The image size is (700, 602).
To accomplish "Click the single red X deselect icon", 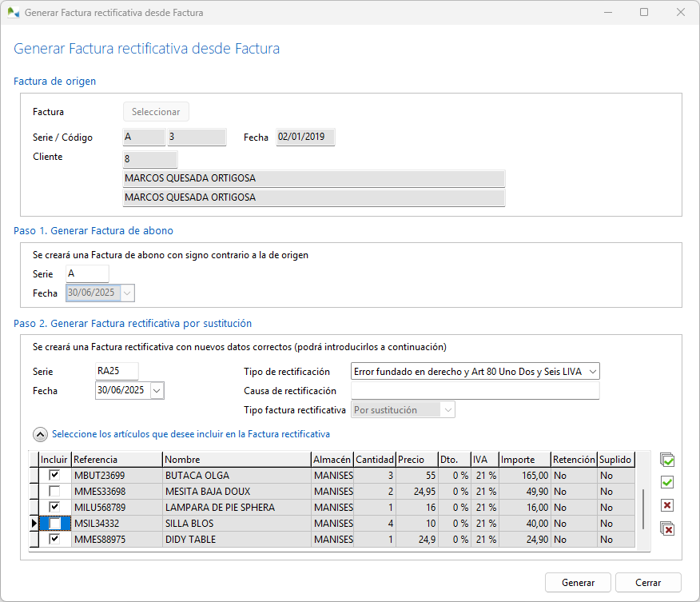I will coord(667,505).
